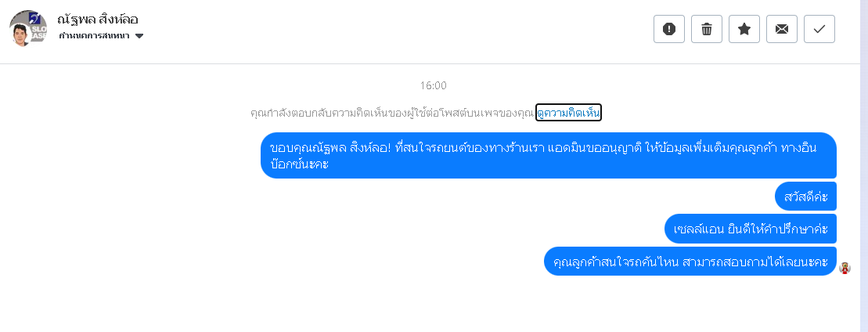Viewport: 868px width, 332px height.
Task: Click the vertical scrollbar on the right edge
Action: (864, 157)
